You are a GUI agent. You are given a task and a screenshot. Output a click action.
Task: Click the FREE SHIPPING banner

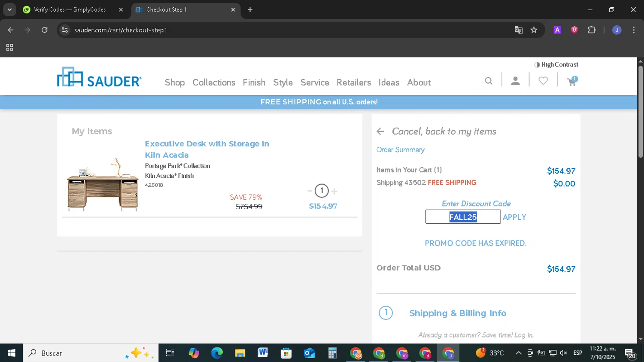(319, 102)
